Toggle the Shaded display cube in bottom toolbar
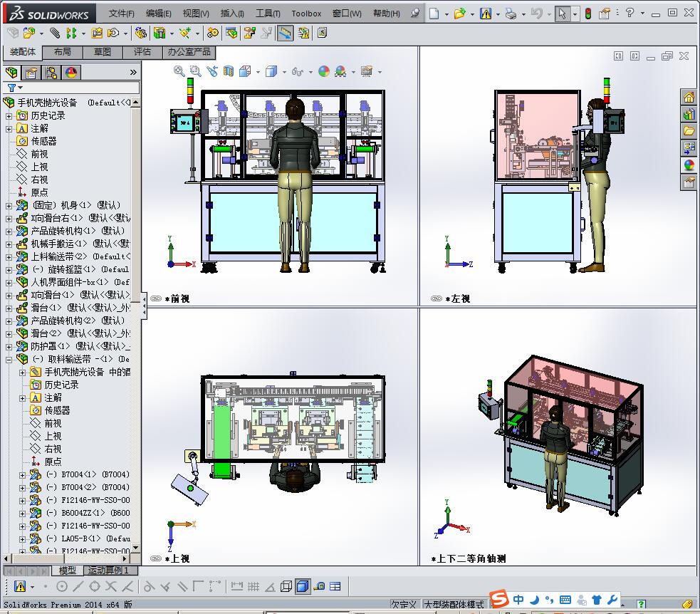Image resolution: width=700 pixels, height=614 pixels. coord(303,586)
